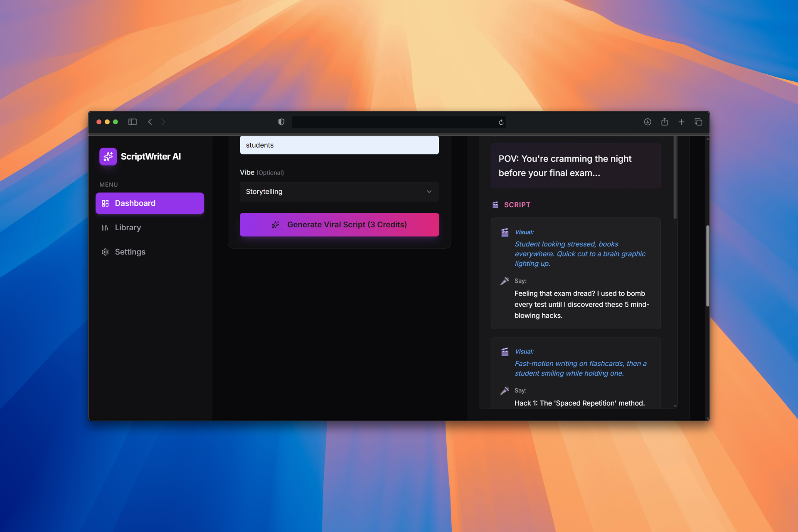Switch to the Library section
Image resolution: width=798 pixels, height=532 pixels.
pos(128,227)
